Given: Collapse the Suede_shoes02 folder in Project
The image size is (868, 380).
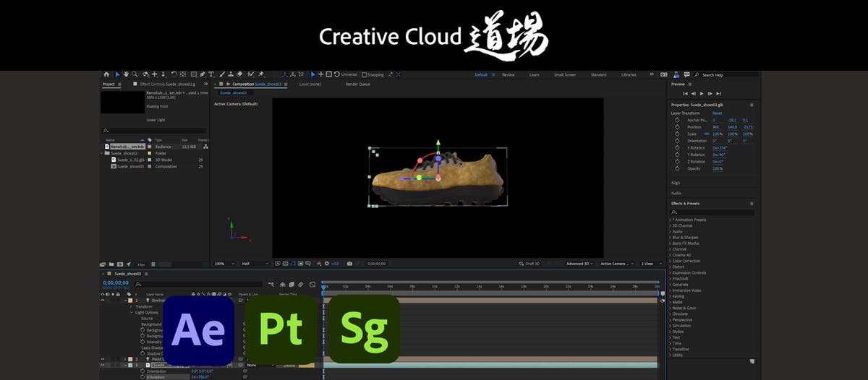Looking at the screenshot, I should (103, 153).
